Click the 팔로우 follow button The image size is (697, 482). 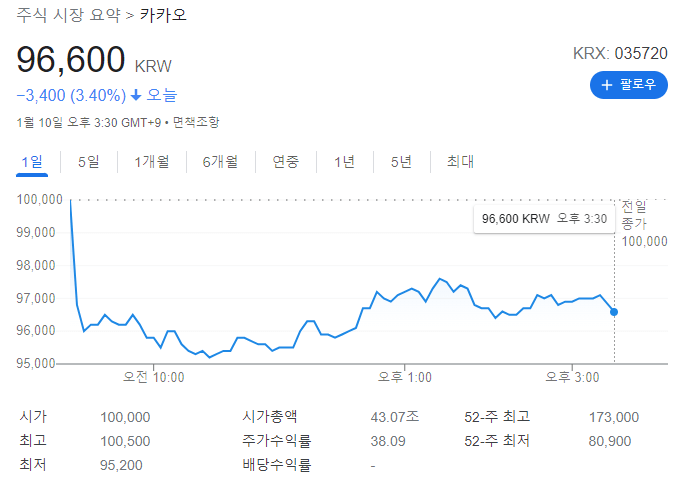[x=629, y=85]
